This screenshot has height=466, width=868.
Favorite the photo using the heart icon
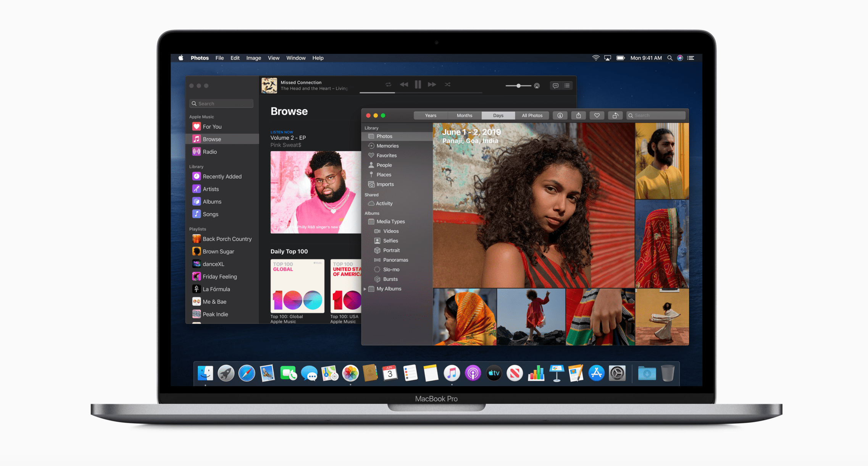pyautogui.click(x=597, y=115)
